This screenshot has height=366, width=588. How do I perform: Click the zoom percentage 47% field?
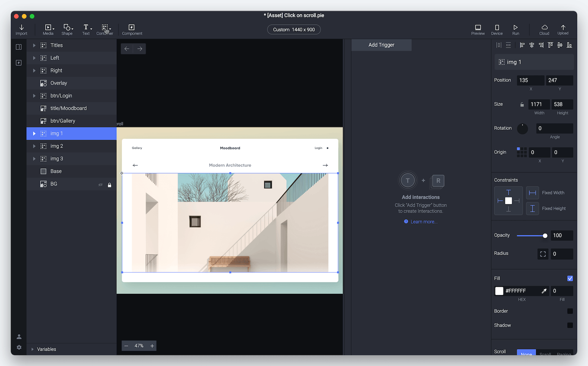coord(139,346)
